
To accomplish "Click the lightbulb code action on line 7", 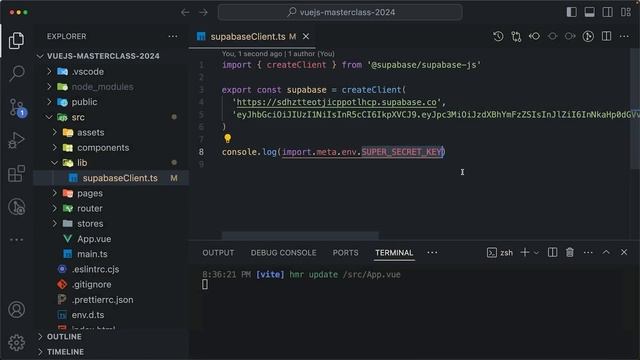I will [228, 139].
